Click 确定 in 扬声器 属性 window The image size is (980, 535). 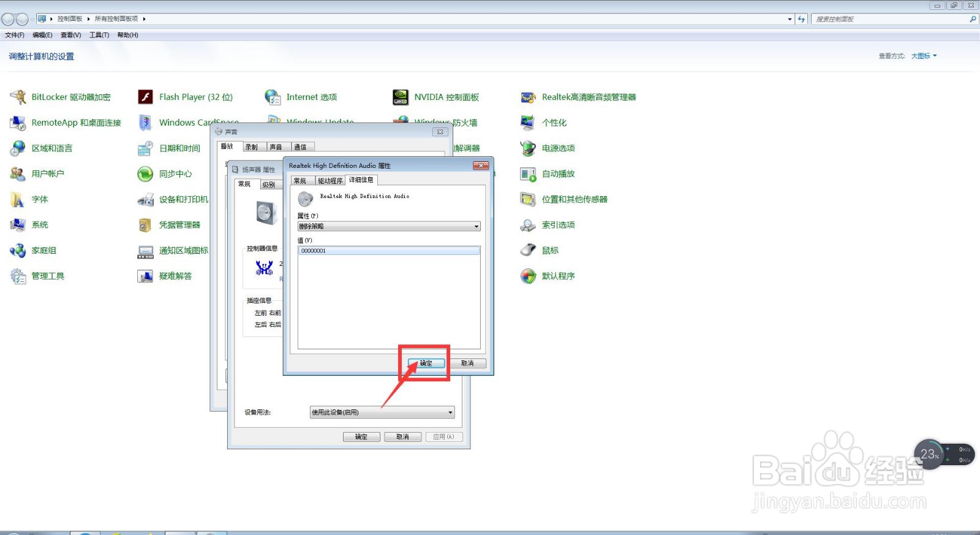click(361, 437)
